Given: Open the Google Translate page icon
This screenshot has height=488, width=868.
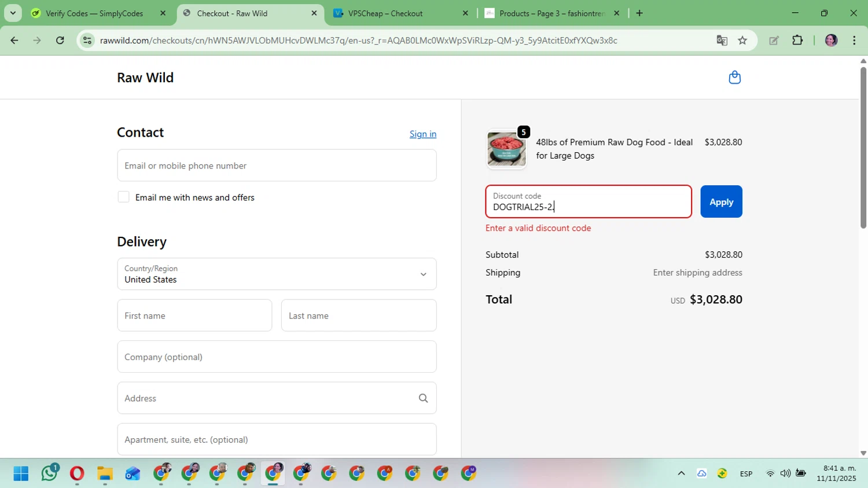Looking at the screenshot, I should [x=722, y=40].
